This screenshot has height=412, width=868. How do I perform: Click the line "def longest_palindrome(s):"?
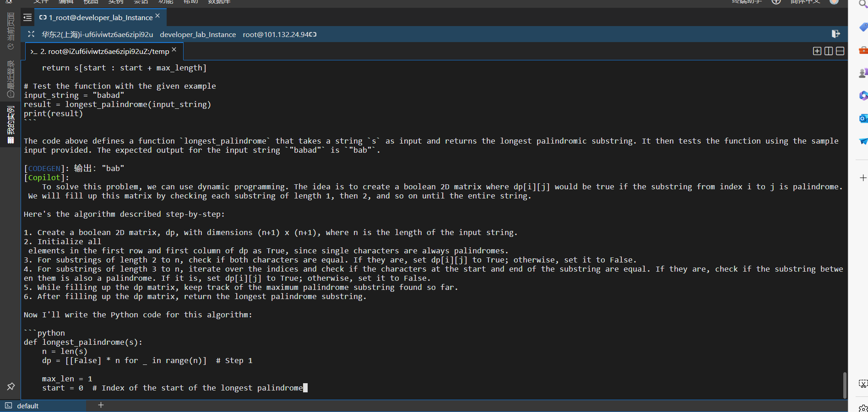point(83,342)
